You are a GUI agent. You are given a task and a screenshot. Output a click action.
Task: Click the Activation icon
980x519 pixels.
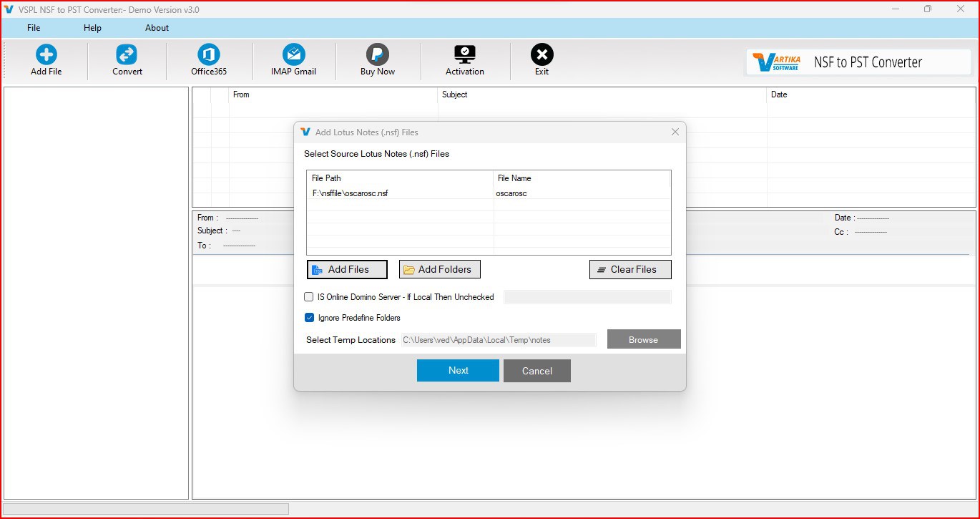(464, 59)
